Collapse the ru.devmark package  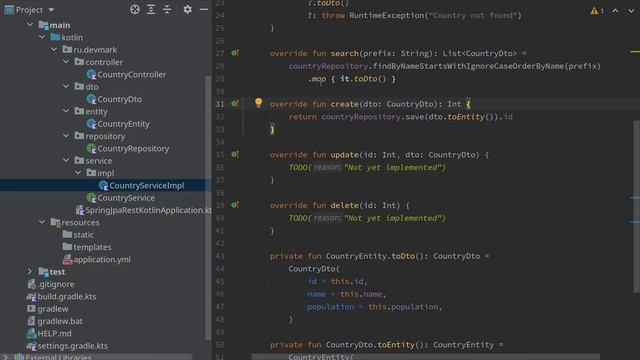(54, 49)
